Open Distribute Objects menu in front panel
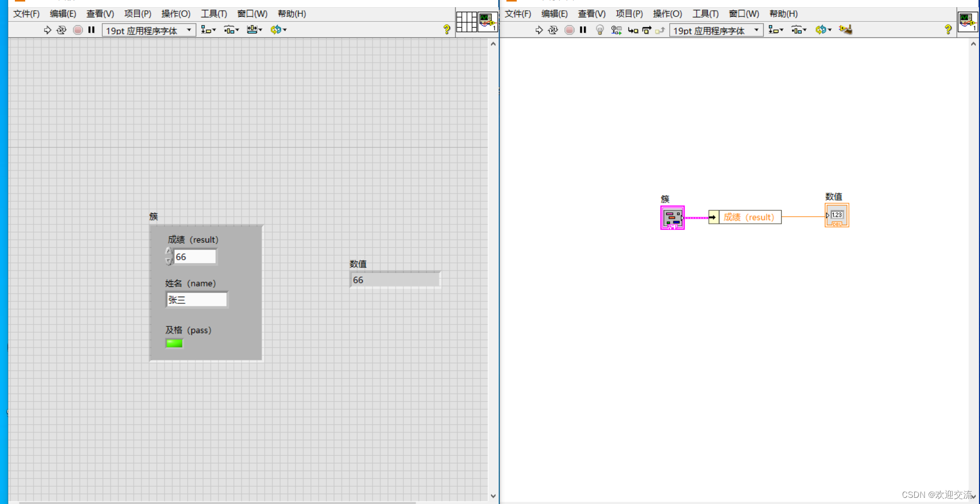The height and width of the screenshot is (504, 980). coord(232,30)
